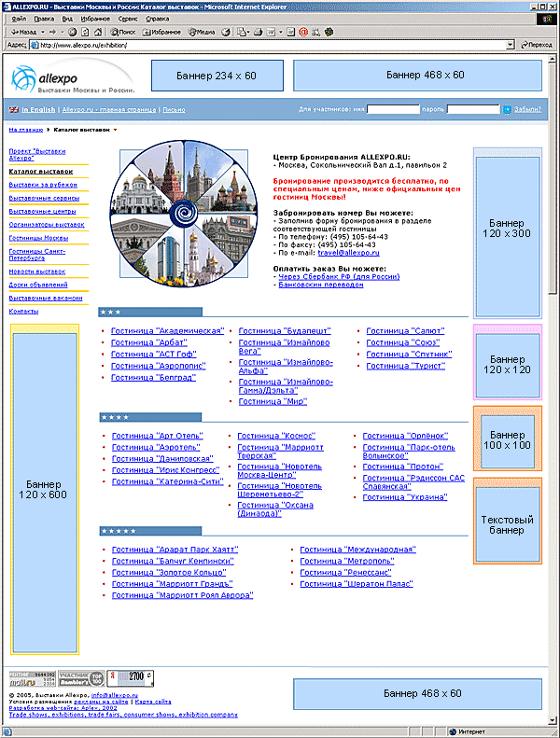
Task: Click the имя username input field
Action: coord(393,110)
